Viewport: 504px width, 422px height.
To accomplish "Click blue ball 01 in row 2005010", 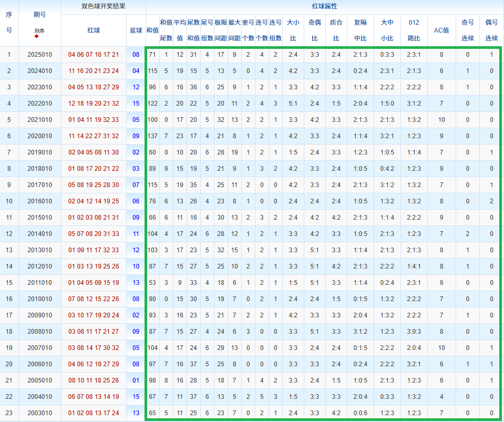I will [x=136, y=380].
